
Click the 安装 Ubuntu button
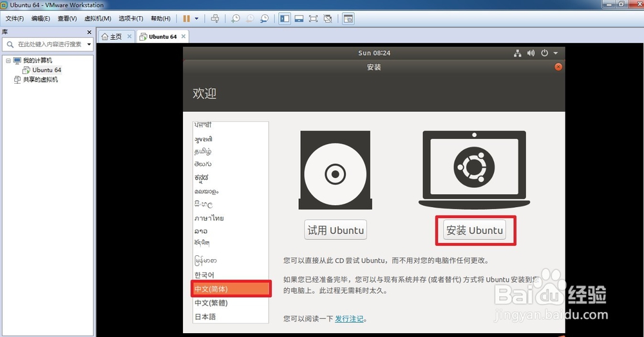pos(475,230)
